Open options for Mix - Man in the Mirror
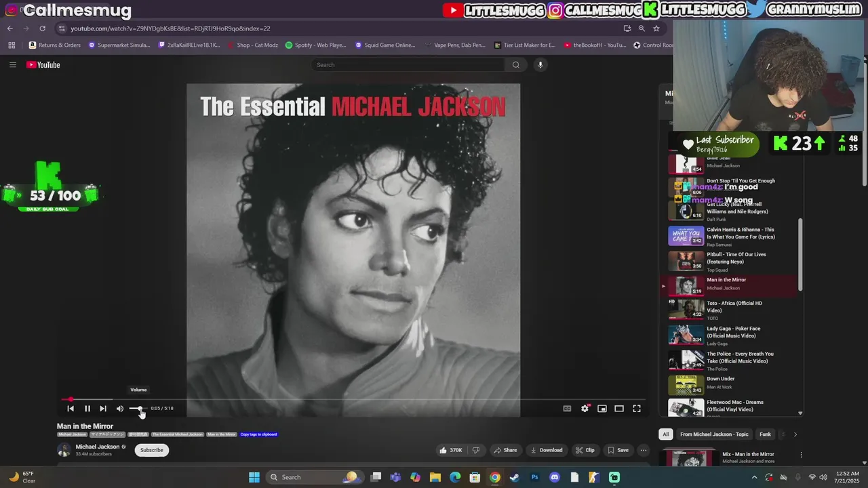Viewport: 868px width, 488px height. coord(801,455)
